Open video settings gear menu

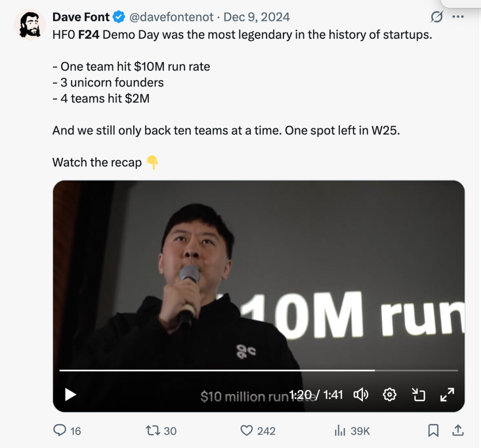pyautogui.click(x=390, y=395)
